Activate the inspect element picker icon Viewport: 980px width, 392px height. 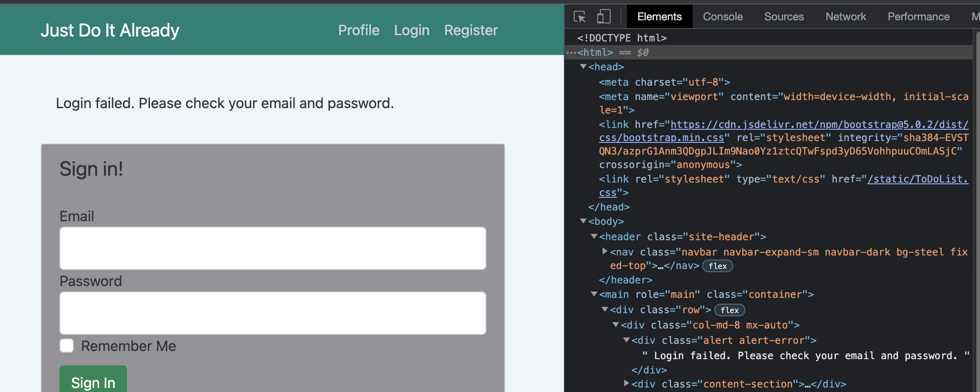580,17
